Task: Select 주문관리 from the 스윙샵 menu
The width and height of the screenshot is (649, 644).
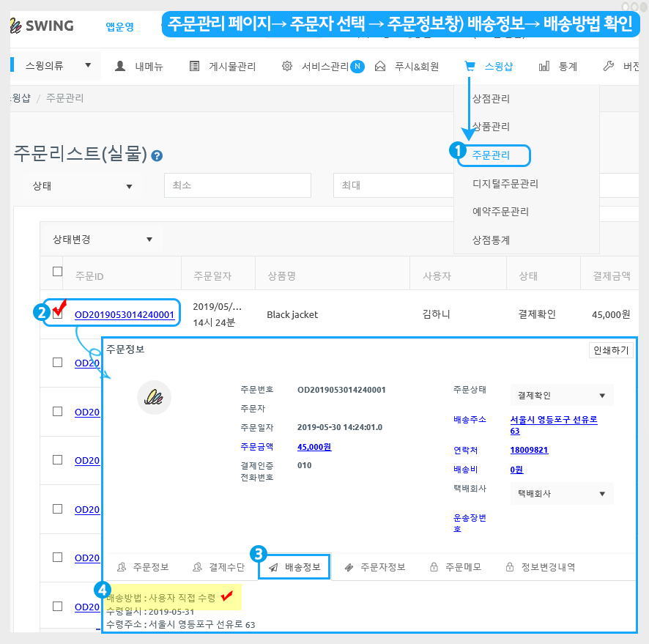Action: coord(492,155)
